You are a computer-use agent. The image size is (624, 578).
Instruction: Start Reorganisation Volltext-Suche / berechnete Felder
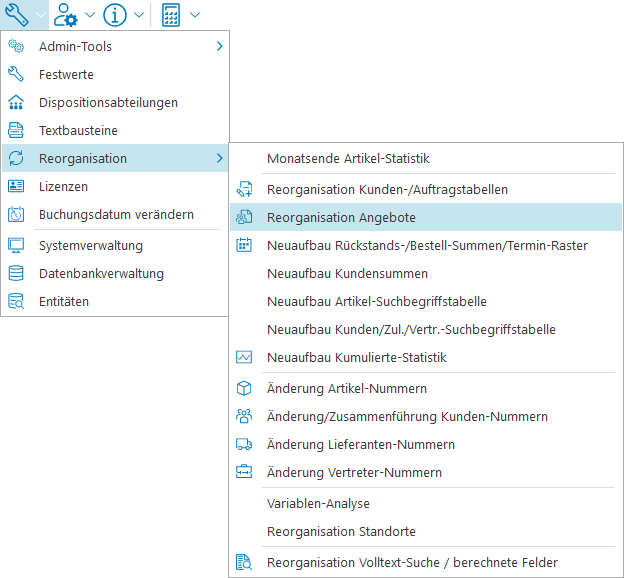(412, 563)
